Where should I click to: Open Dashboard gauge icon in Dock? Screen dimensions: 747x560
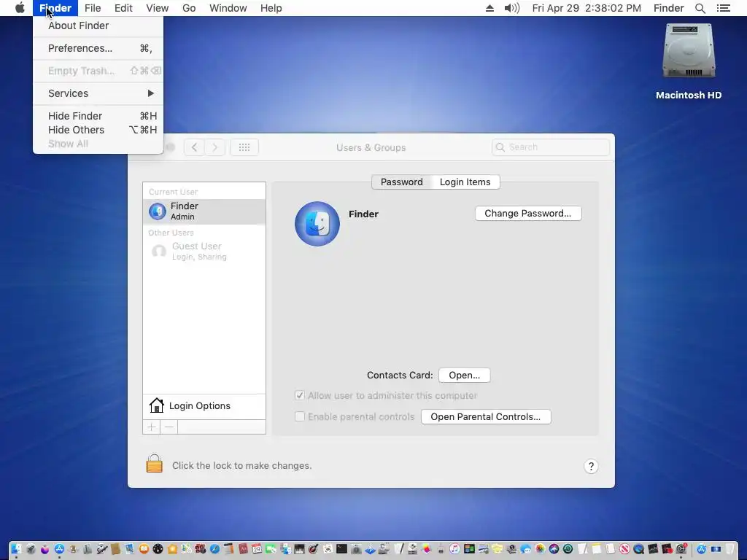click(158, 549)
